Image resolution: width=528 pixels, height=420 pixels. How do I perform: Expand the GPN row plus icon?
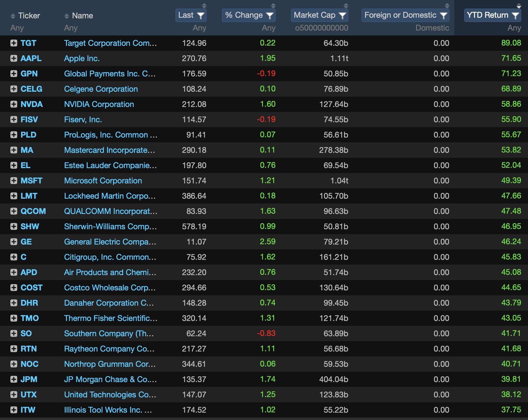(x=13, y=74)
